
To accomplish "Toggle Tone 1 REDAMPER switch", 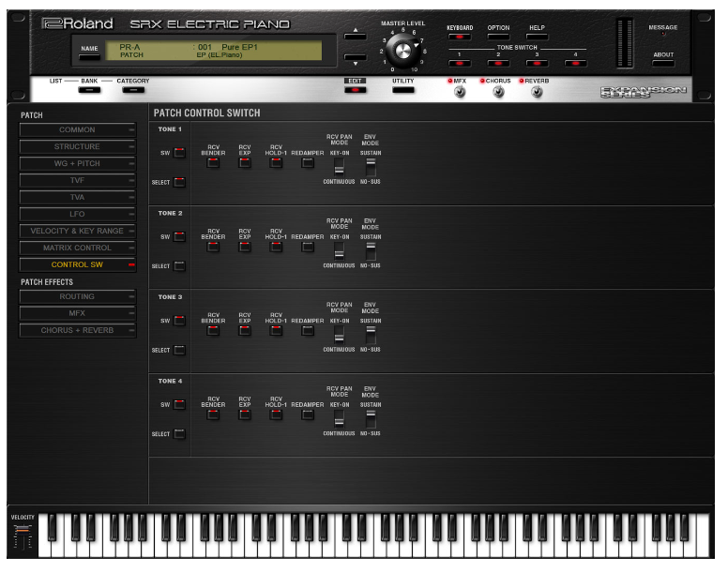I will tap(308, 163).
